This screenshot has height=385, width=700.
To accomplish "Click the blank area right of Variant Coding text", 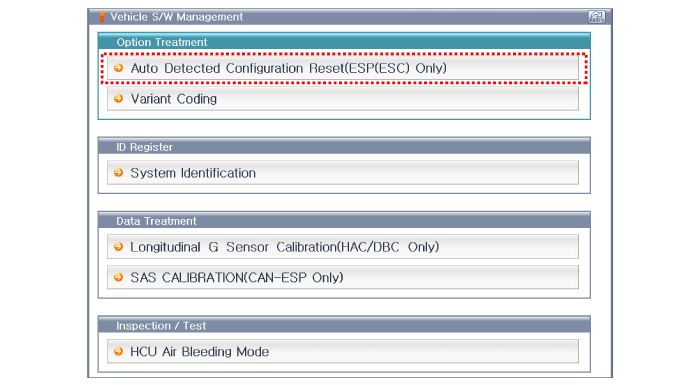I will tap(397, 98).
